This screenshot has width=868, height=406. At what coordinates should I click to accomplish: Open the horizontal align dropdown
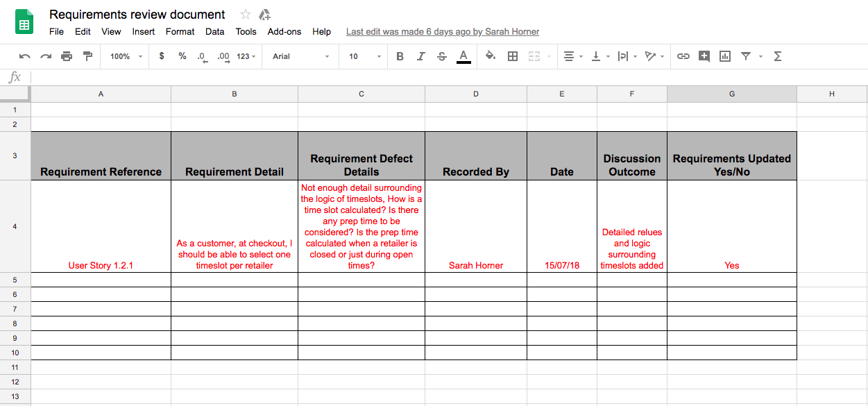(575, 56)
